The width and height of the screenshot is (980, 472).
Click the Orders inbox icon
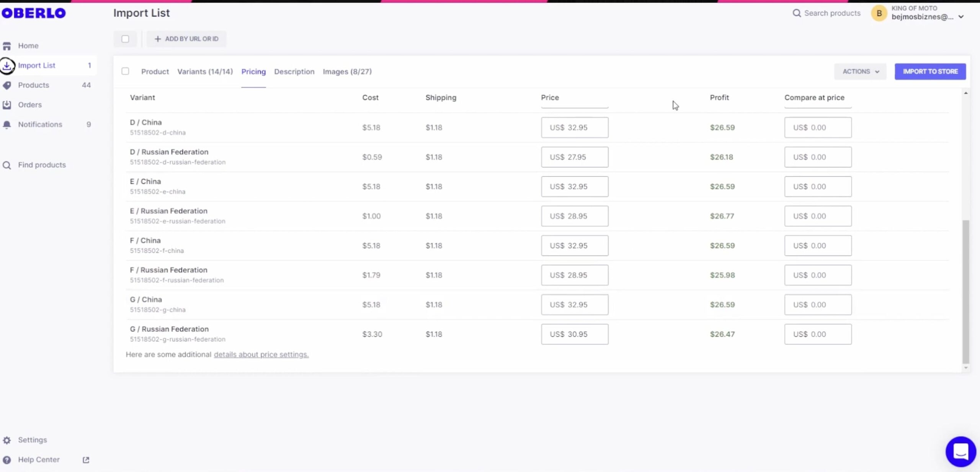(x=7, y=105)
